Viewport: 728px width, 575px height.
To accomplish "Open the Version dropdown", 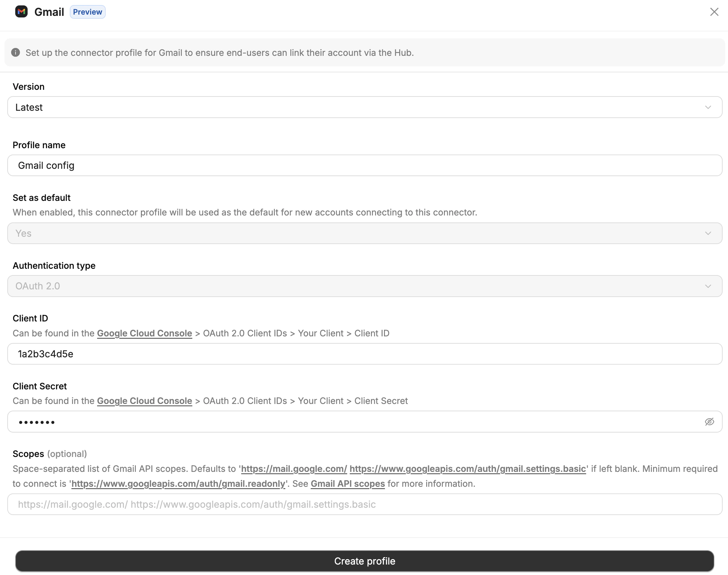I will coord(365,107).
